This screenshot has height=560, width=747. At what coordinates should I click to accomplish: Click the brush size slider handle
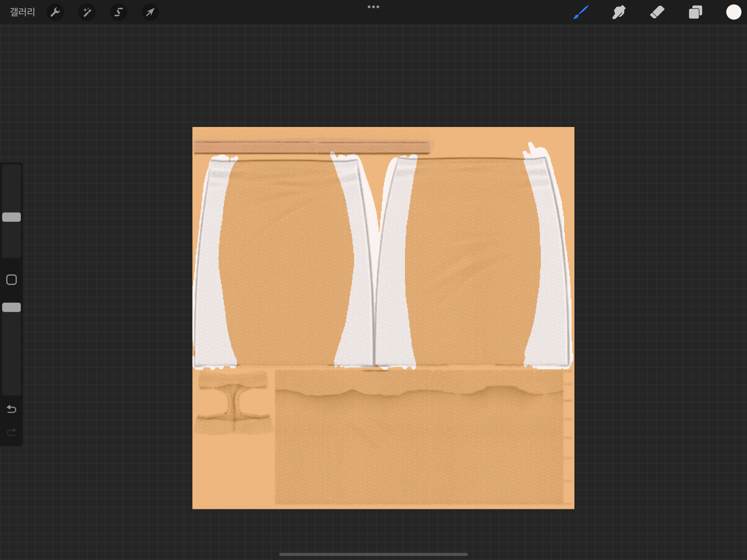(x=11, y=217)
